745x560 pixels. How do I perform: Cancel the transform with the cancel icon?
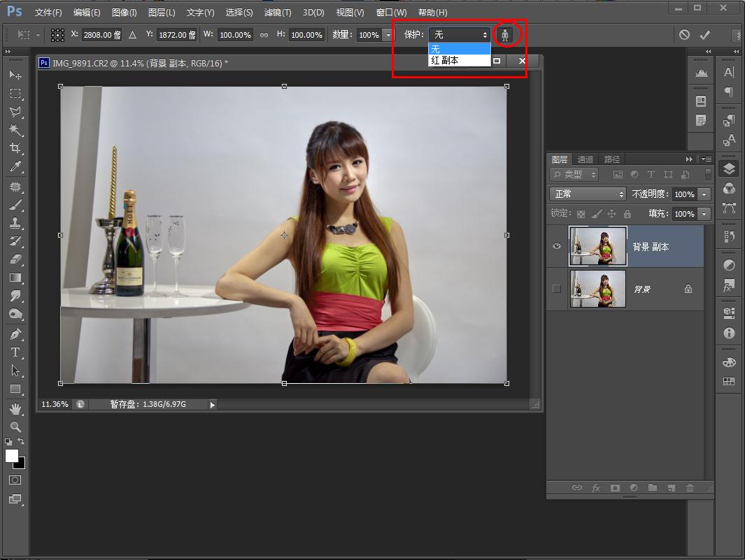click(x=684, y=34)
